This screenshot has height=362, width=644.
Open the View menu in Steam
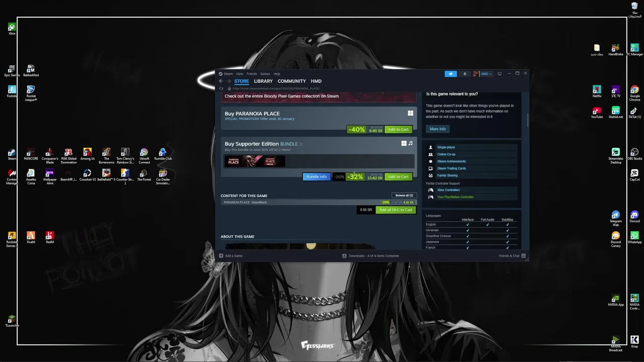240,74
